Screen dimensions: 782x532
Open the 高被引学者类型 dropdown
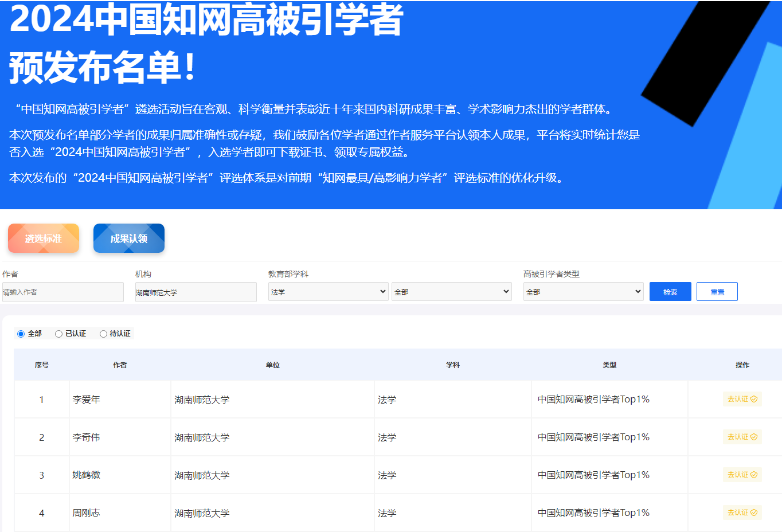(583, 292)
